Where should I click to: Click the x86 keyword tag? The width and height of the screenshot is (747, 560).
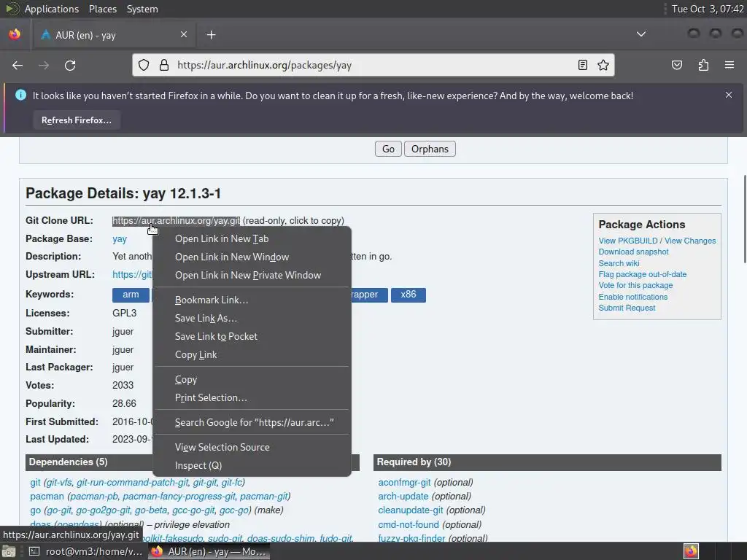[x=409, y=295]
